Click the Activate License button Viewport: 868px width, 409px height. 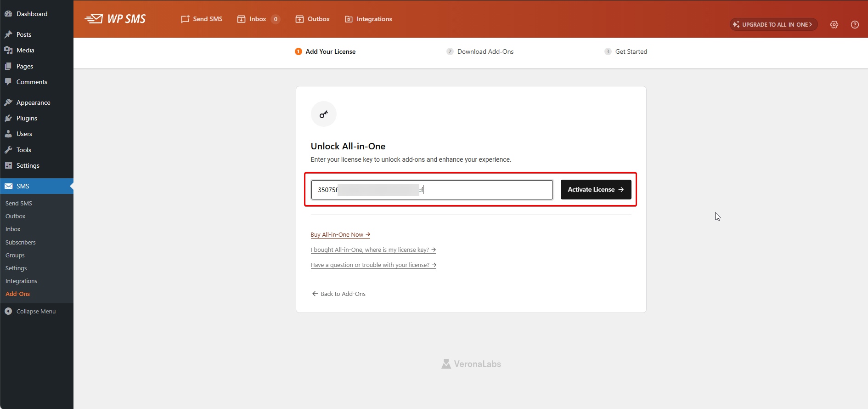coord(596,189)
